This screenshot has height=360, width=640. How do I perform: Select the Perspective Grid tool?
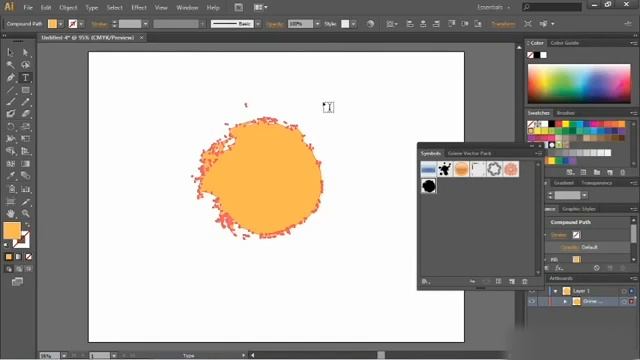pyautogui.click(x=25, y=151)
